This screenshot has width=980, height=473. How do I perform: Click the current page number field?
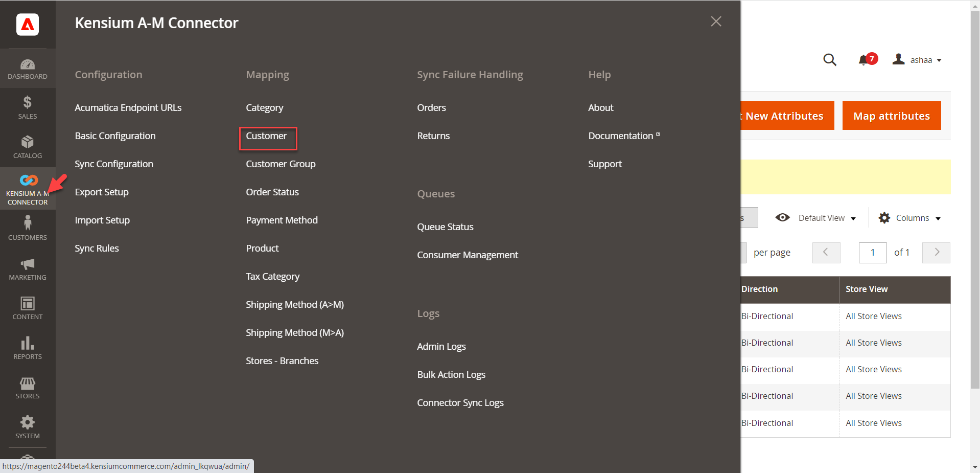click(872, 253)
